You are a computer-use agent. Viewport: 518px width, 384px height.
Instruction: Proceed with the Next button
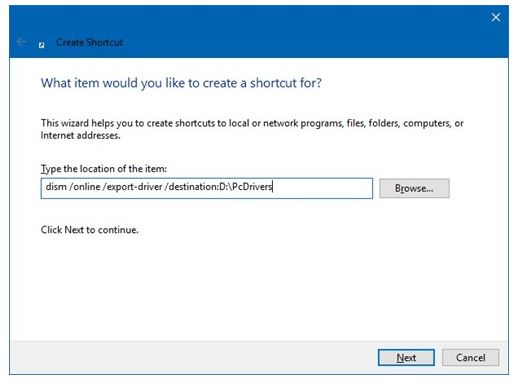[x=406, y=357]
